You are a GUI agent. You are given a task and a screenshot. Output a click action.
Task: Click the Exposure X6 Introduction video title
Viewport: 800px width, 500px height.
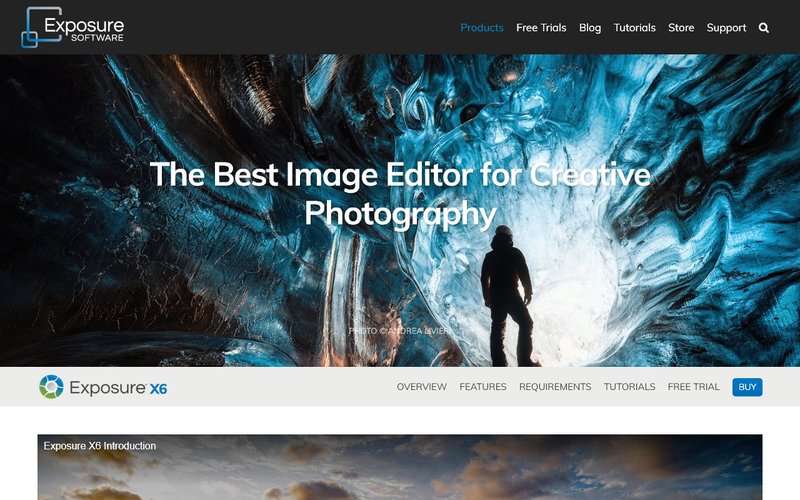pyautogui.click(x=100, y=446)
